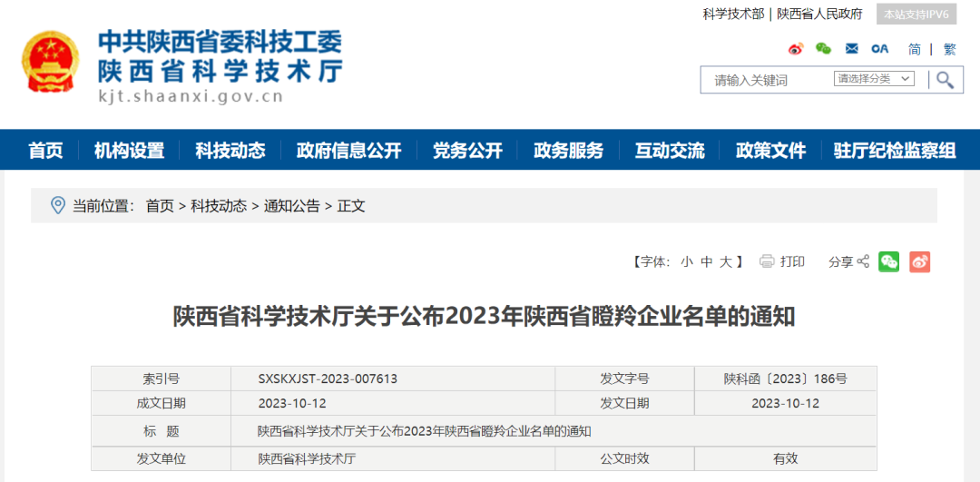Screen dimensions: 980x482
Task: Click 通知公告 in the breadcrumb
Action: pyautogui.click(x=292, y=206)
